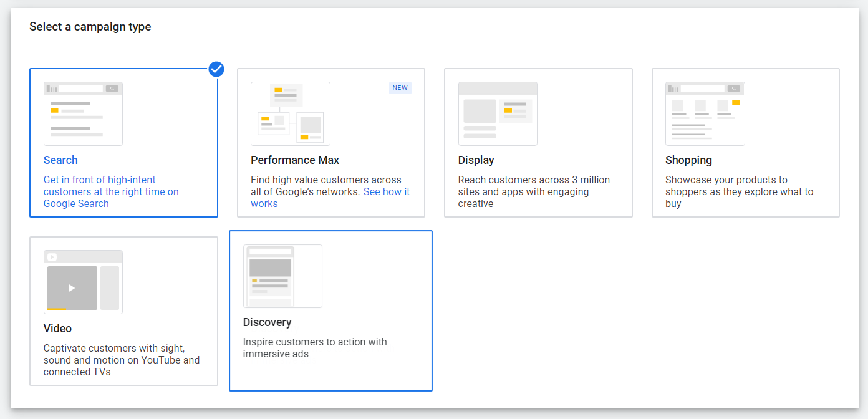Click the blue checkmark on Search card
Viewport: 868px width, 419px height.
pyautogui.click(x=216, y=69)
